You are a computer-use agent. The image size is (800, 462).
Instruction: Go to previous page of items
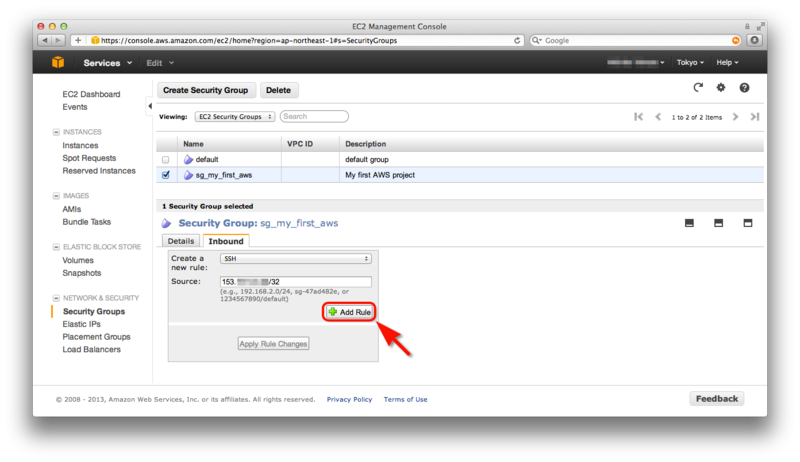pyautogui.click(x=658, y=117)
